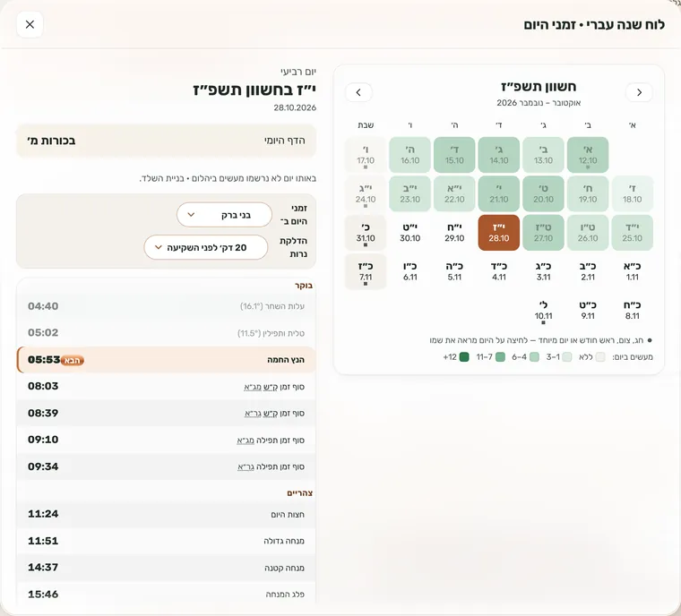Screen dimensions: 681x616
Task: Select day י״ב 23.10 in calendar
Action: [410, 193]
